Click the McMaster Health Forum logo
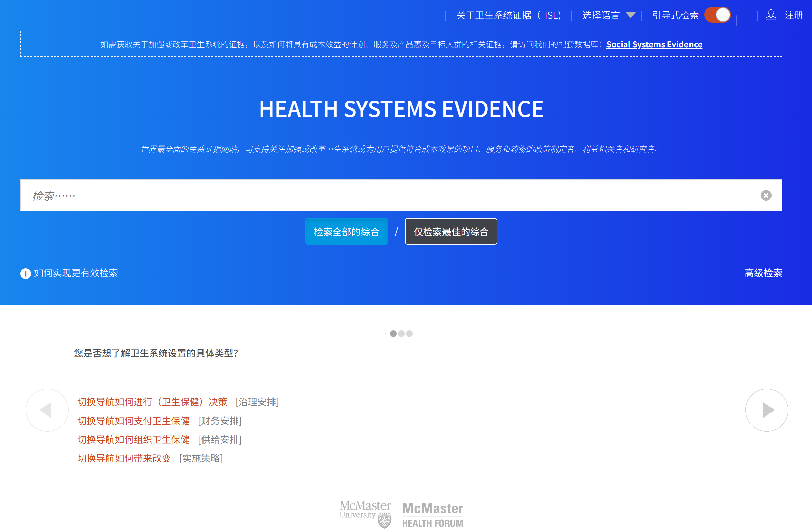 point(432,514)
